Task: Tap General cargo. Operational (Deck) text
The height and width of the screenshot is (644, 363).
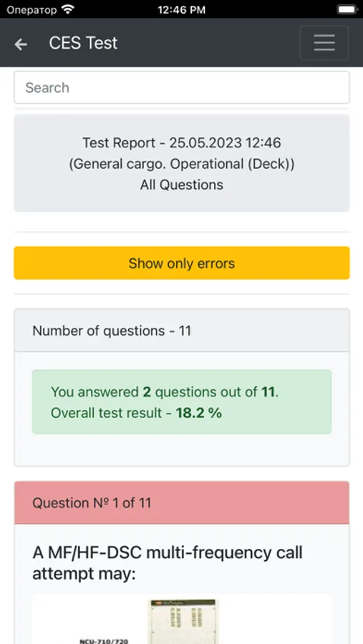Action: (181, 164)
